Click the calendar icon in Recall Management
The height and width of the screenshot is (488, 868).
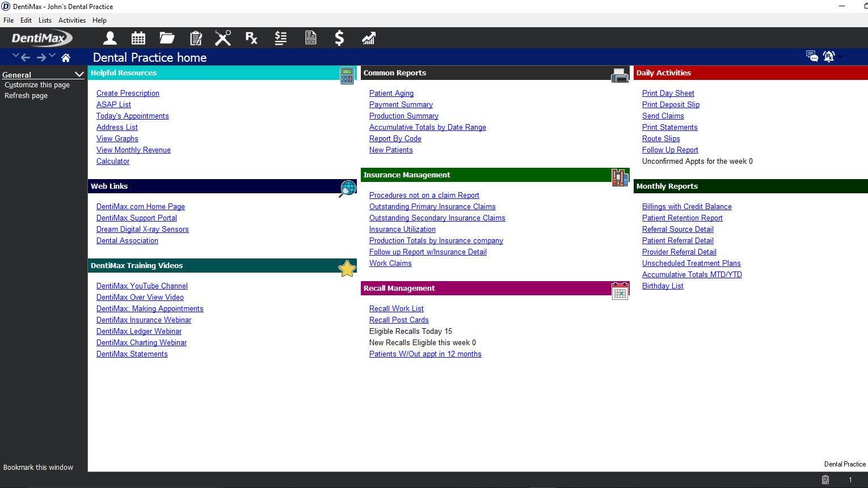coord(620,291)
